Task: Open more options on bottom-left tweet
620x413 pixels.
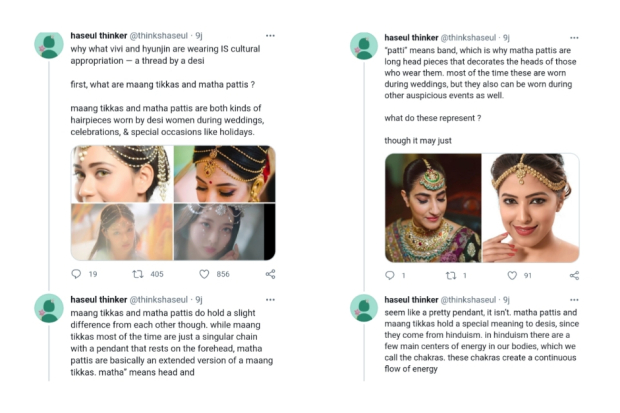Action: coord(270,299)
